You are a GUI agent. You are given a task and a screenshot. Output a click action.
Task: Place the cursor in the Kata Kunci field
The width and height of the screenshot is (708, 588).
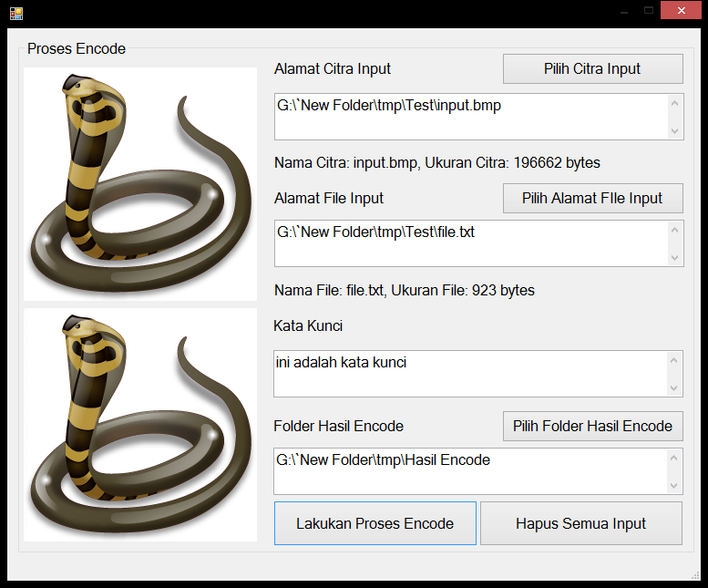pyautogui.click(x=469, y=374)
